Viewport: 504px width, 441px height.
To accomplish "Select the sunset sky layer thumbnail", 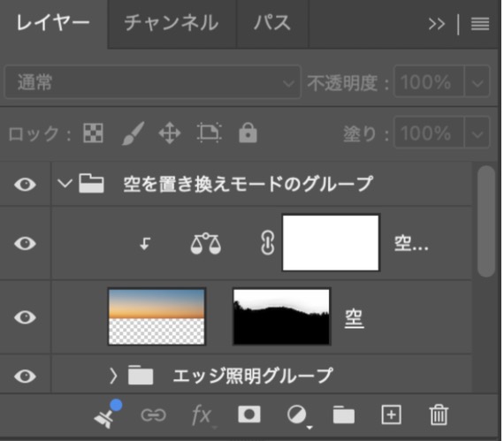I will pos(157,316).
